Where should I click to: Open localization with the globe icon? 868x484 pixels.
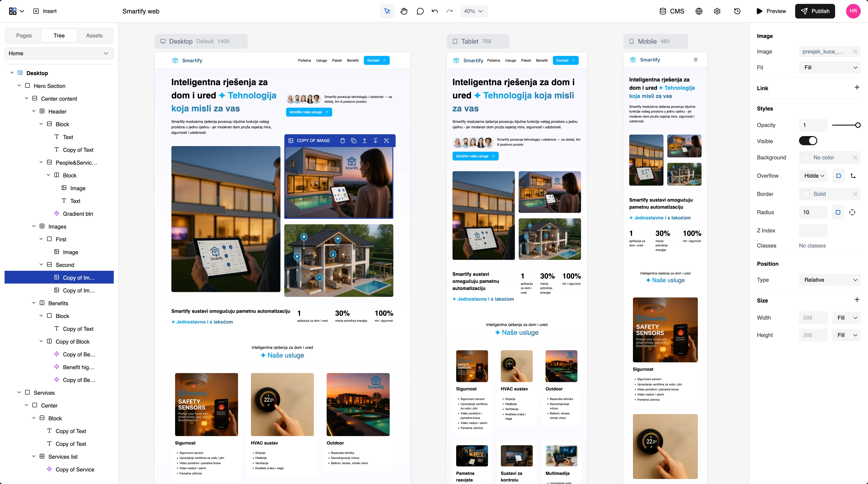699,11
